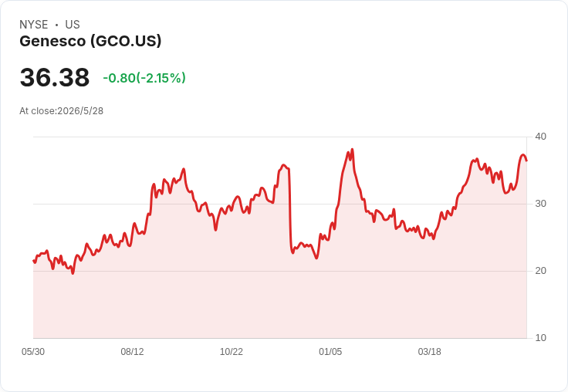This screenshot has width=568, height=392.
Task: Click the US market label
Action: 73,25
